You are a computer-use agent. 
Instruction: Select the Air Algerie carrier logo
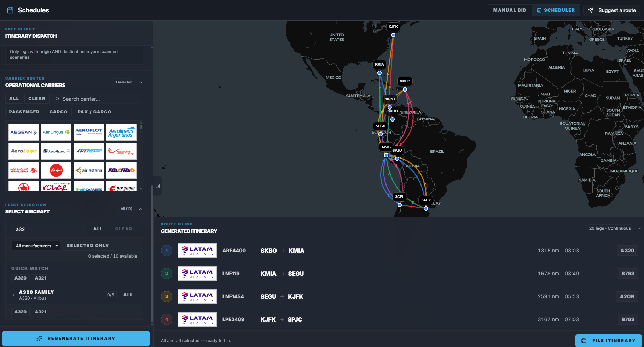[24, 170]
